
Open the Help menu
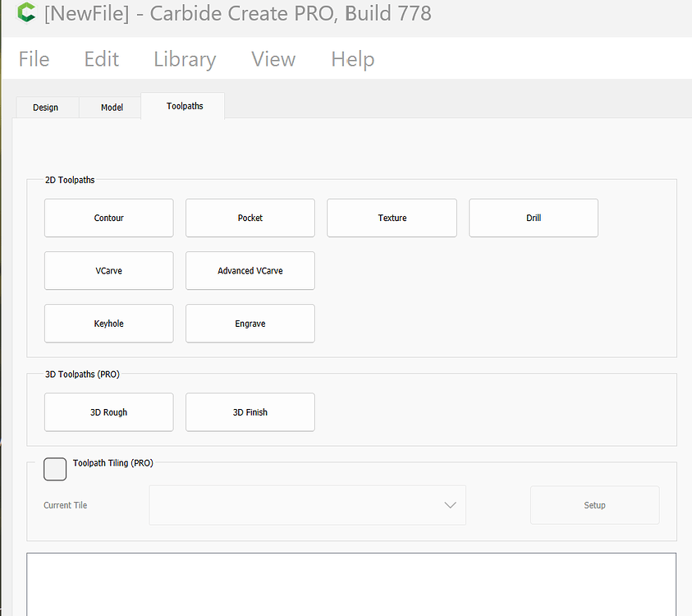pyautogui.click(x=353, y=60)
